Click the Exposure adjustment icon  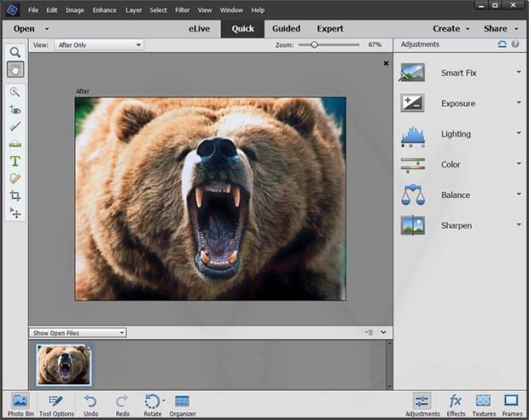point(412,103)
